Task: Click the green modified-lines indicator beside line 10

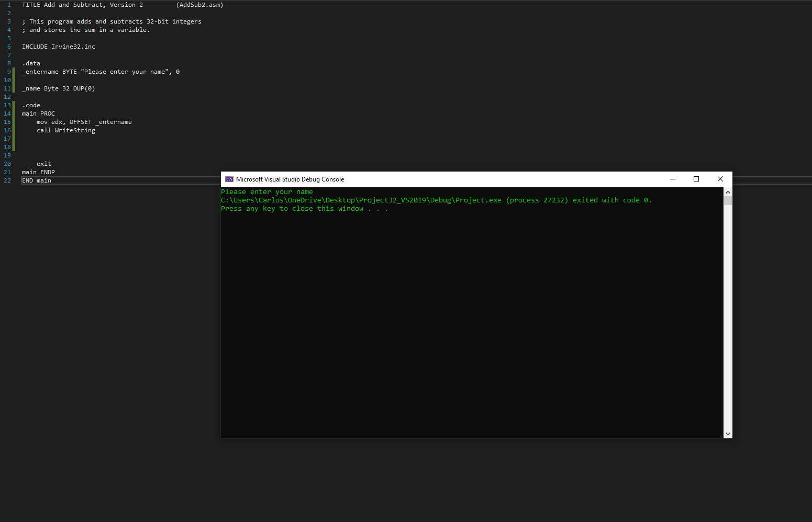Action: [x=14, y=80]
